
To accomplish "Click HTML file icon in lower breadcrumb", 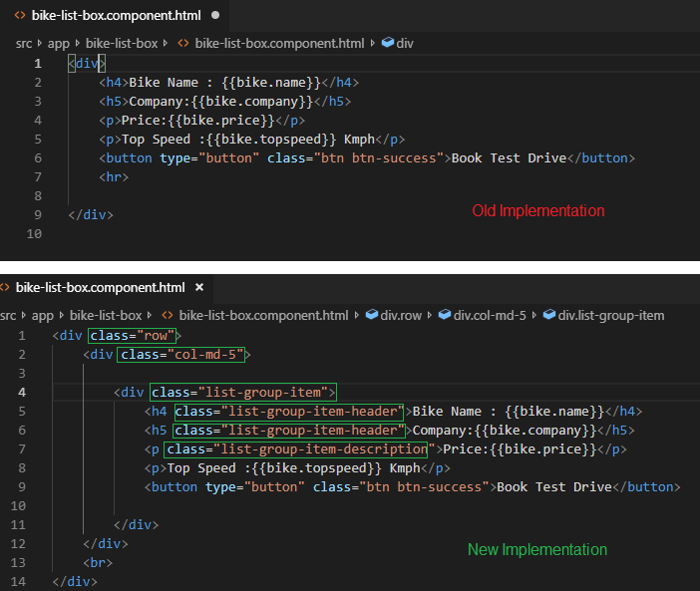I will point(167,315).
